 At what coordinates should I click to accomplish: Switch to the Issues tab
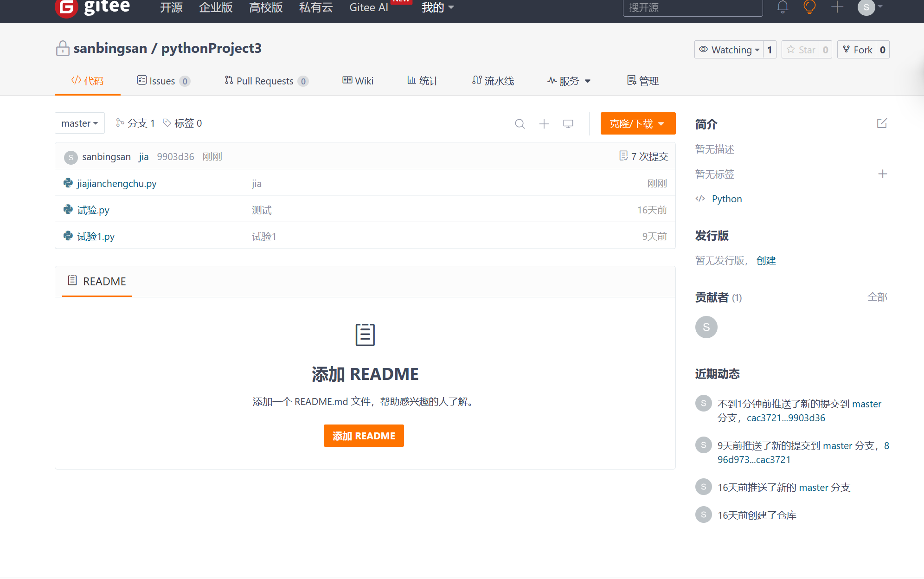pos(162,81)
